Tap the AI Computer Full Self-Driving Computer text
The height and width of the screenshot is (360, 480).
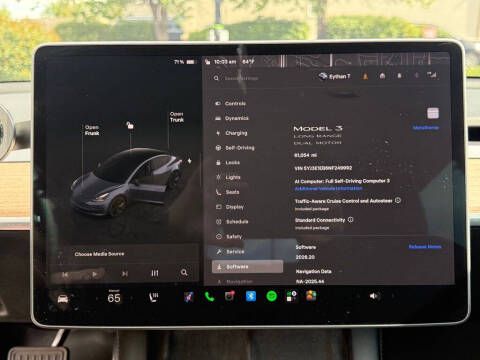tap(342, 181)
